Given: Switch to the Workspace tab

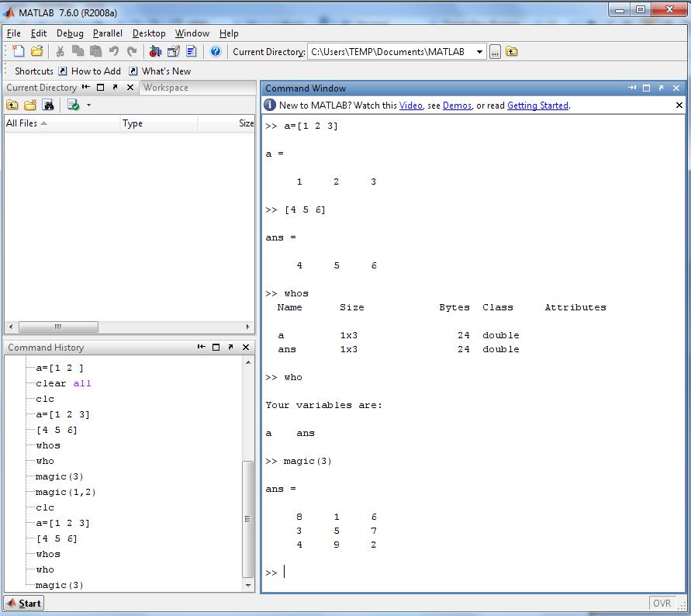Looking at the screenshot, I should pos(167,87).
